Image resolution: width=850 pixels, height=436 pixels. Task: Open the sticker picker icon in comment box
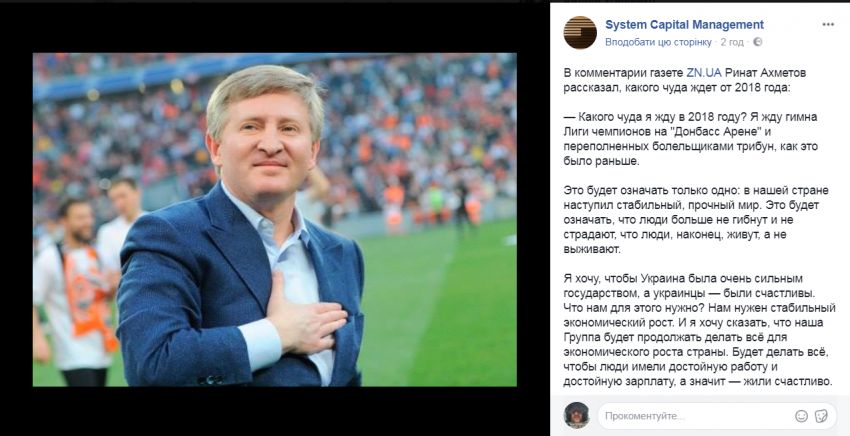pos(821,416)
